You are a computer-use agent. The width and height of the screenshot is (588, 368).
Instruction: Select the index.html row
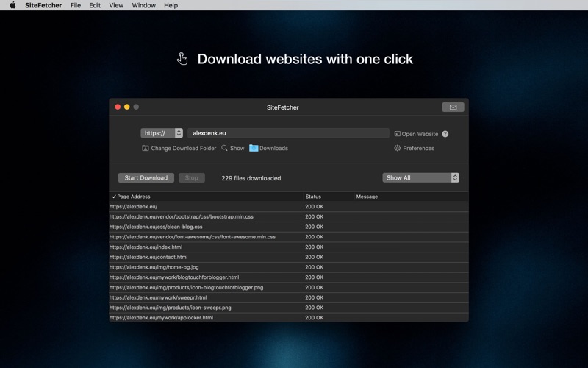point(289,247)
